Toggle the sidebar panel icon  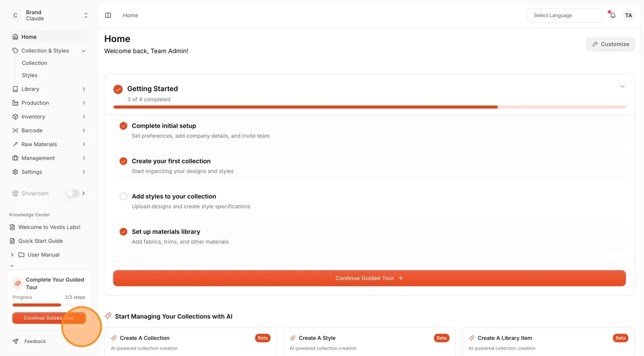pos(108,15)
